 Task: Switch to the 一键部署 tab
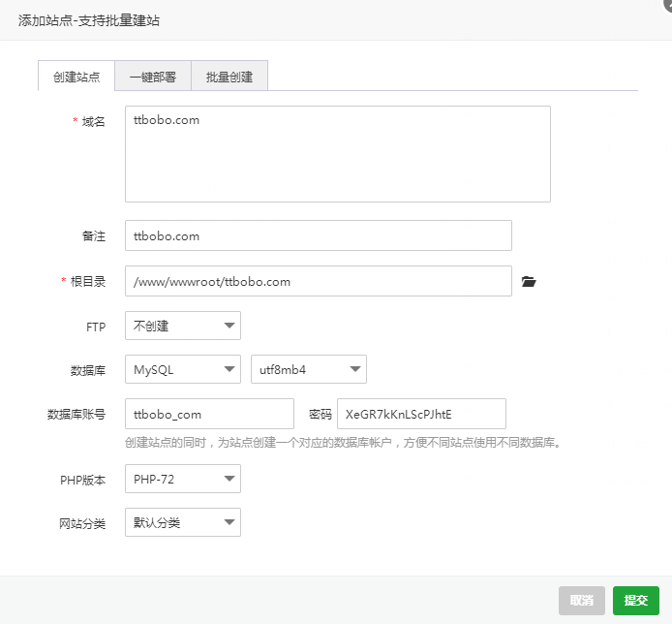(153, 77)
